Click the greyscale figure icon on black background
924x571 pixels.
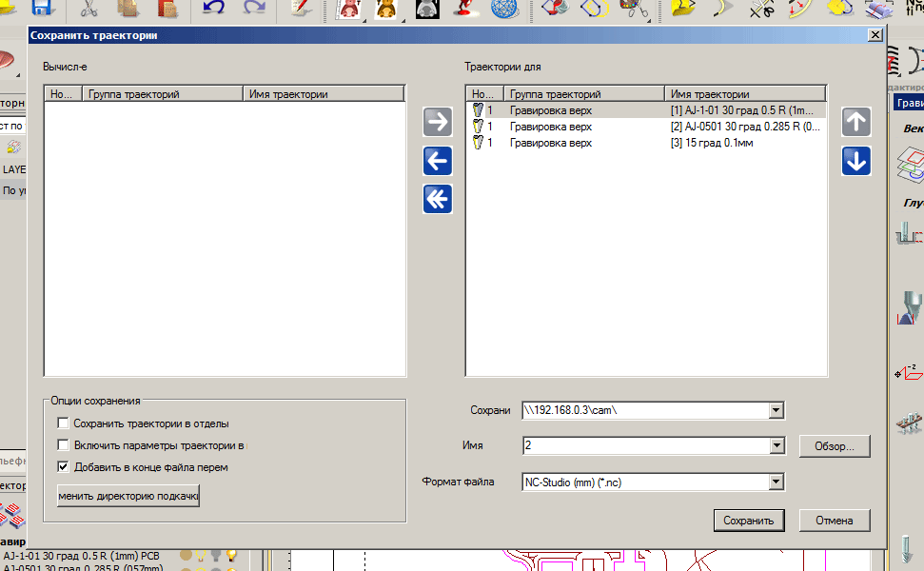pyautogui.click(x=427, y=9)
